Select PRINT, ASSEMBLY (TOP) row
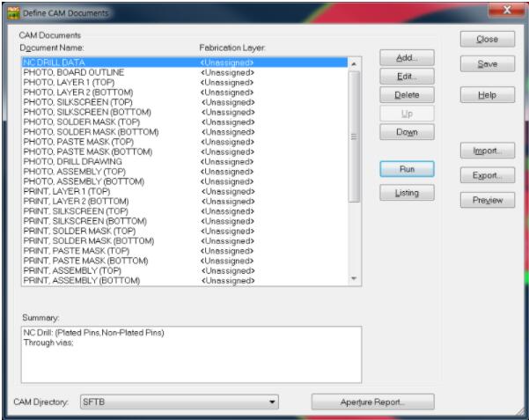The image size is (529, 420). point(185,270)
